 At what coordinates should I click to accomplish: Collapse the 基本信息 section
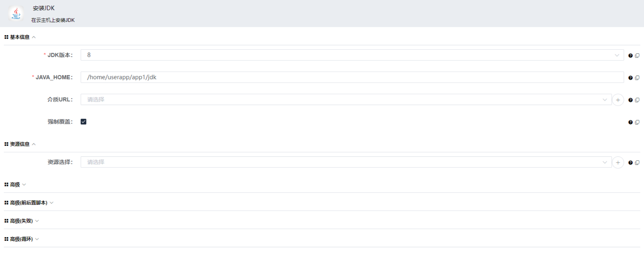coord(34,37)
